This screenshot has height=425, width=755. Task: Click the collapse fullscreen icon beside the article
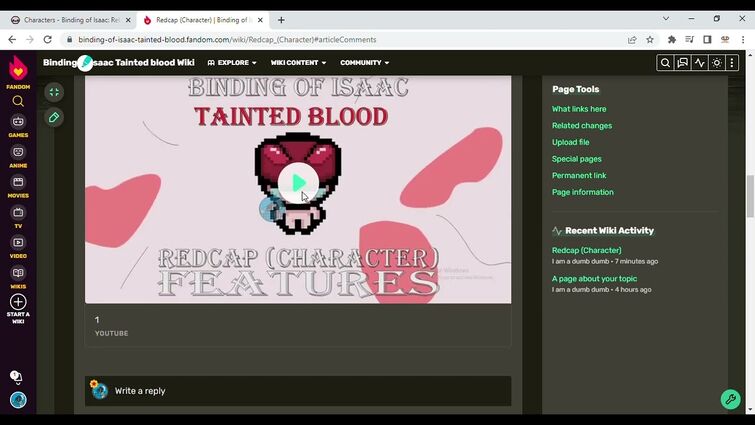pyautogui.click(x=54, y=92)
